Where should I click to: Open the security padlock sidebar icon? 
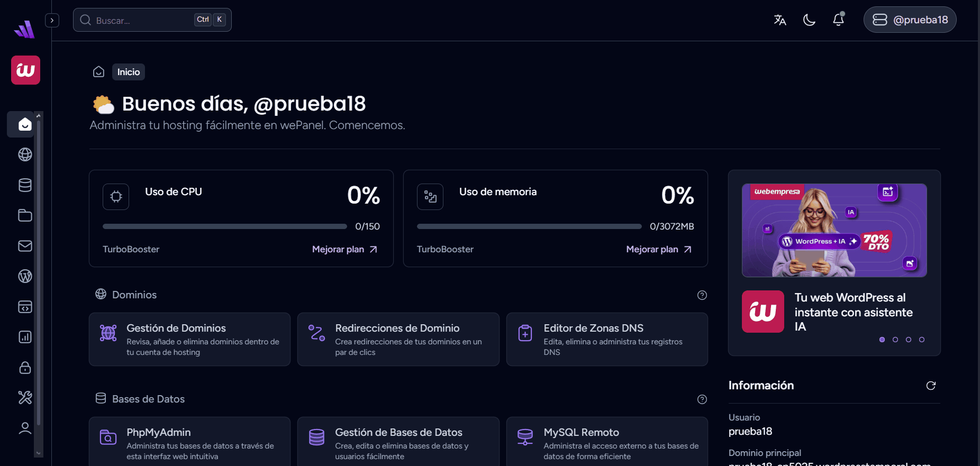pyautogui.click(x=25, y=368)
